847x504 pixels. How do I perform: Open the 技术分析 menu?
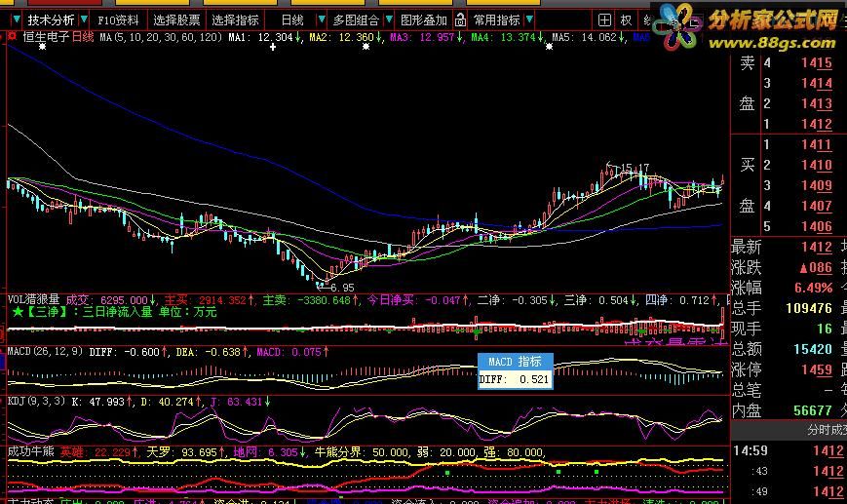(51, 20)
